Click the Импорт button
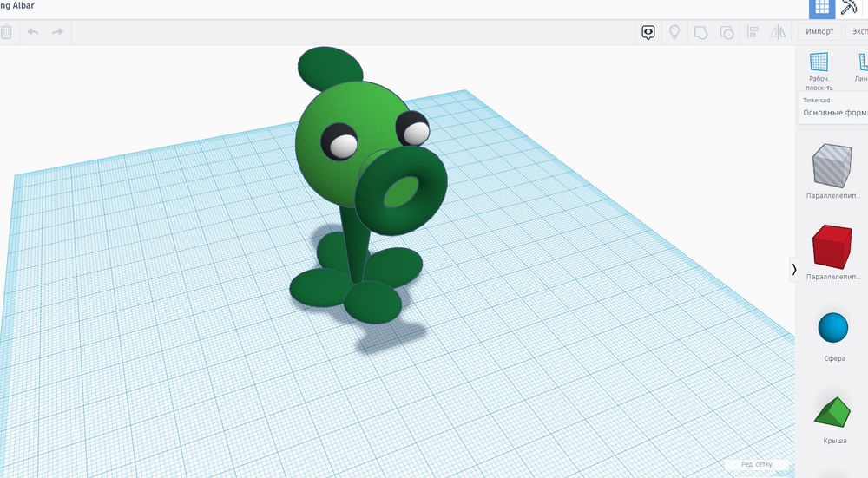Screen dimensions: 868x478 (x=819, y=31)
